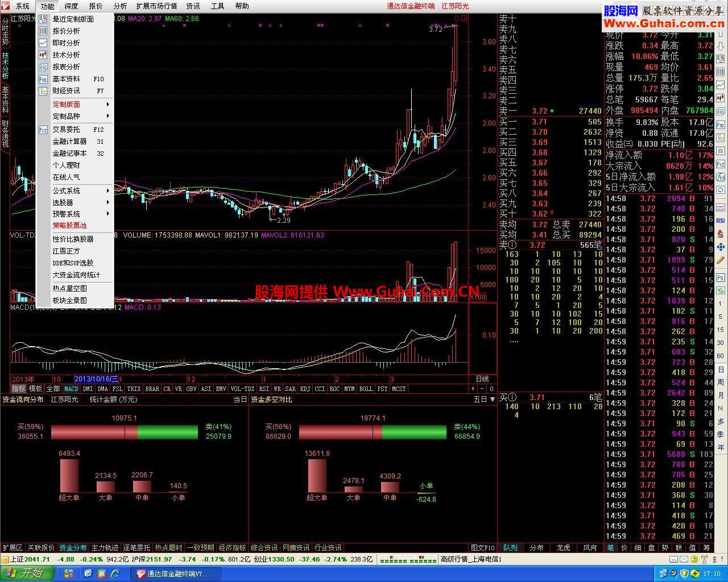Open the 最近定制版面 icon in right toolbar
Viewport: 728px width, 582px height.
[721, 59]
